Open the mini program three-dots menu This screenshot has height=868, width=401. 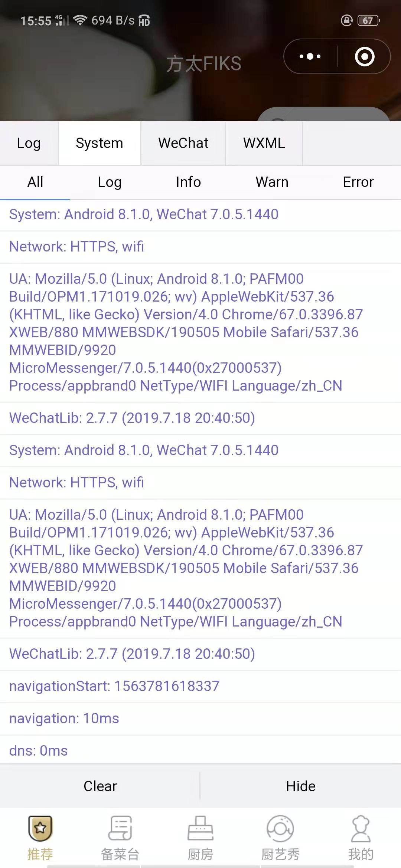coord(310,56)
